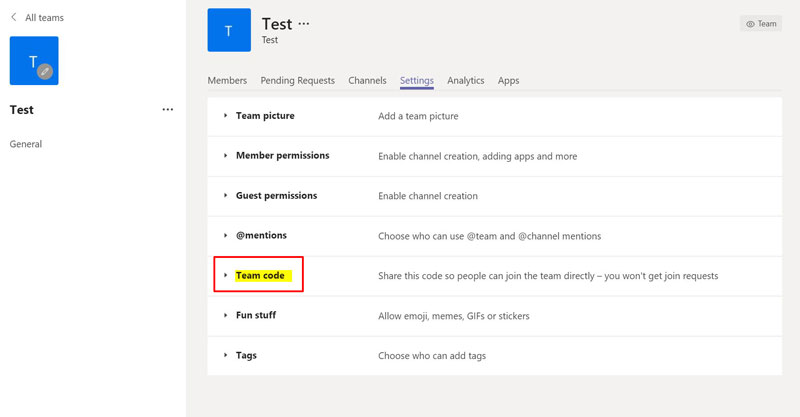Click the All teams link text
Screen dimensions: 800x417
(x=44, y=18)
